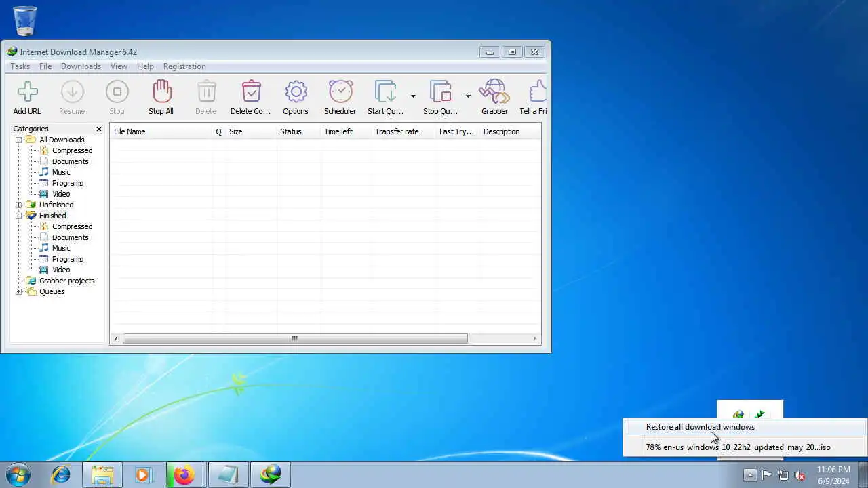Select Music under Finished
The height and width of the screenshot is (488, 868).
click(x=61, y=248)
